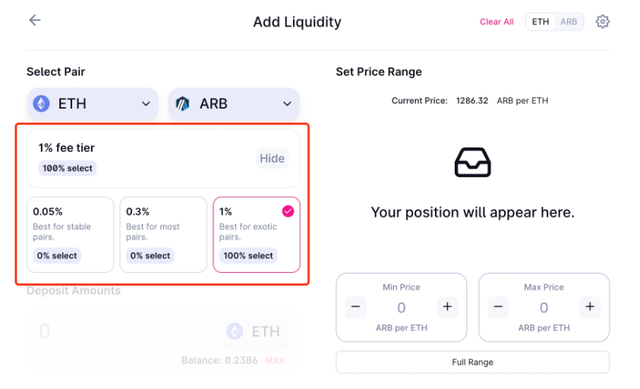
Task: Increase Min Price with plus button
Action: click(447, 307)
